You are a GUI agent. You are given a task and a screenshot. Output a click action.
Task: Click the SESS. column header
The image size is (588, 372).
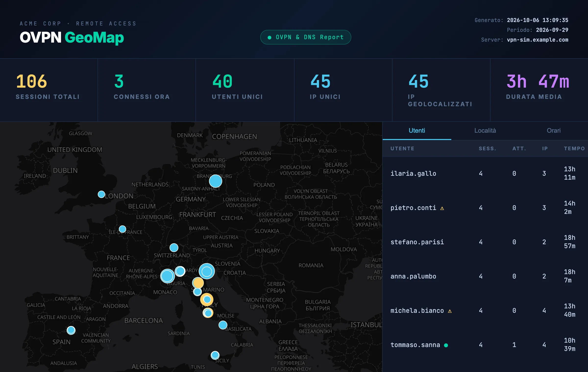point(488,149)
